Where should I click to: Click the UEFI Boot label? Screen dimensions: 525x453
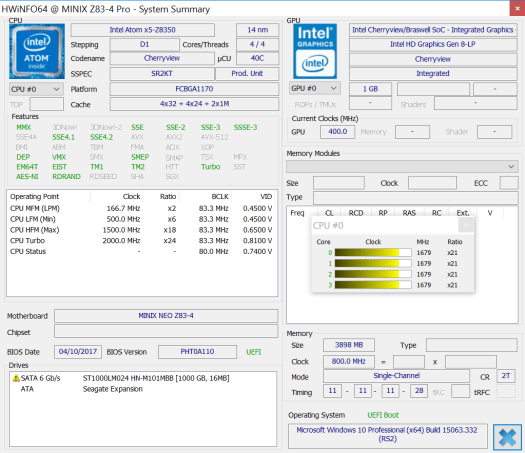pos(383,415)
